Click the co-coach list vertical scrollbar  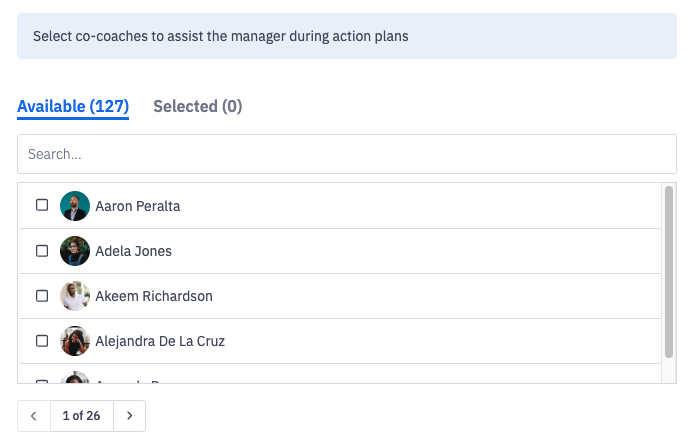tap(669, 271)
